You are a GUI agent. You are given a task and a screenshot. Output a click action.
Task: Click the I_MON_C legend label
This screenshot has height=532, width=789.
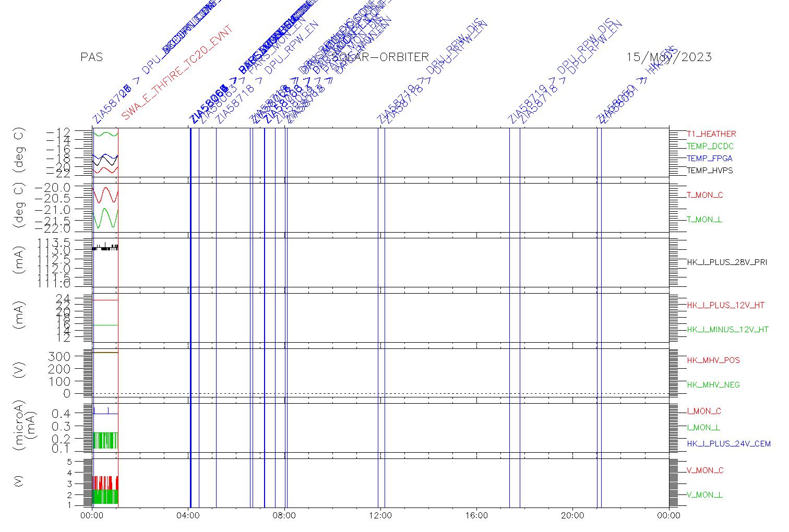tap(704, 412)
